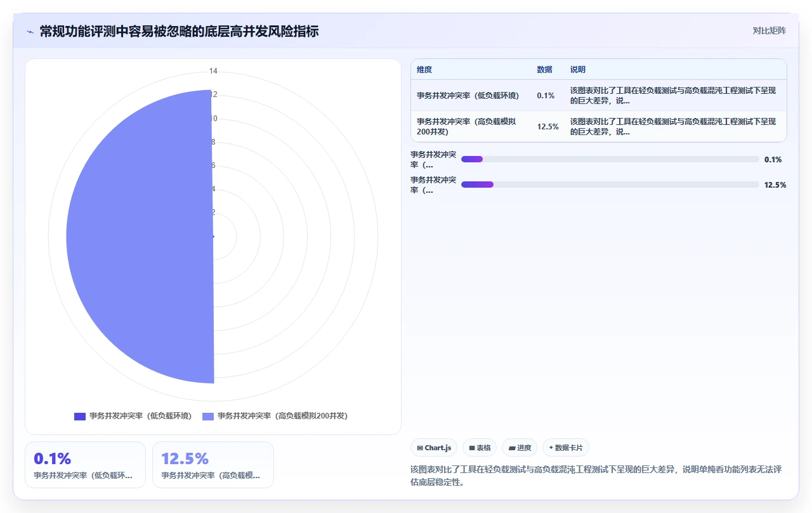Screen dimensions: 812x513
Task: Toggle legend item 事务并发冲突率（高负载模拟200并发）
Action: point(275,416)
